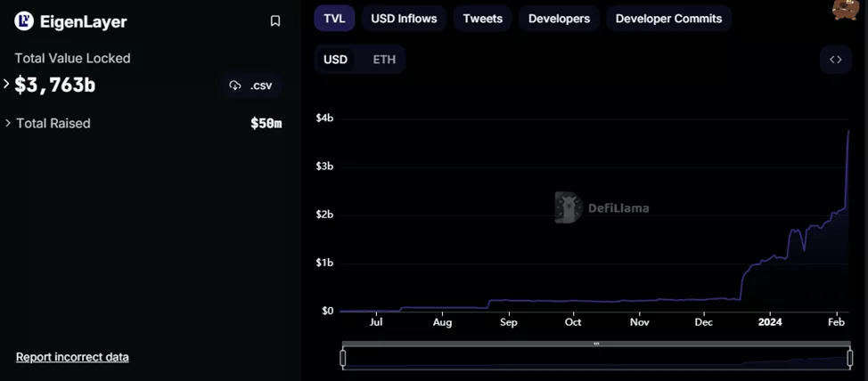Expand the Total Value Locked breakdown

(7, 85)
